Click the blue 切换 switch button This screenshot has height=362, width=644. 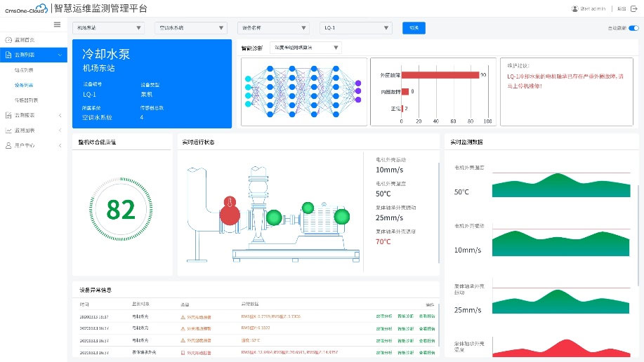coord(414,28)
